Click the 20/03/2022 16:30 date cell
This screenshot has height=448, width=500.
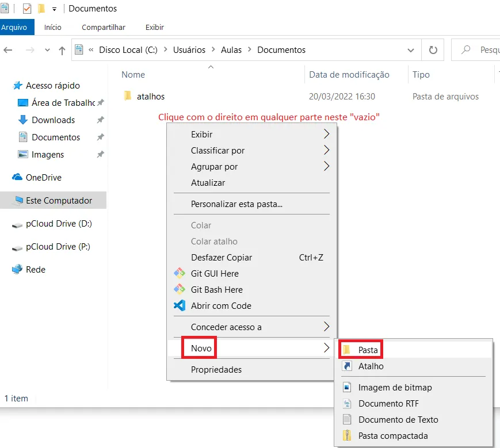point(342,97)
